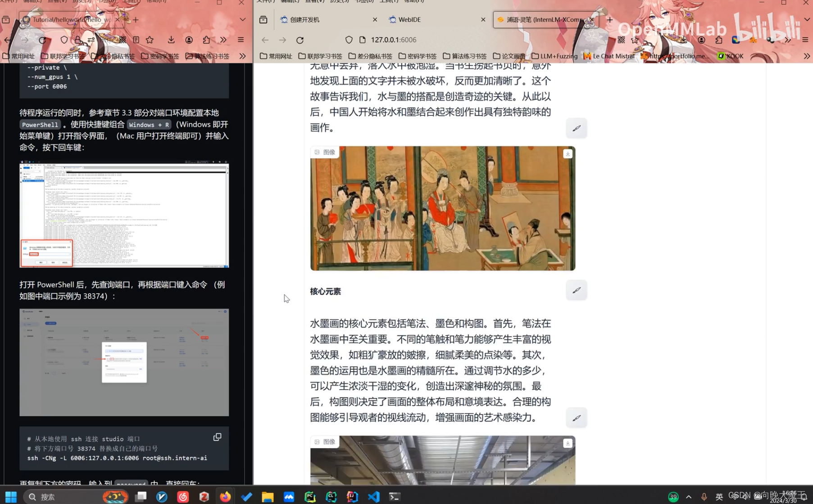
Task: Click the edit pen icon beside the 画作 paragraph
Action: [576, 128]
